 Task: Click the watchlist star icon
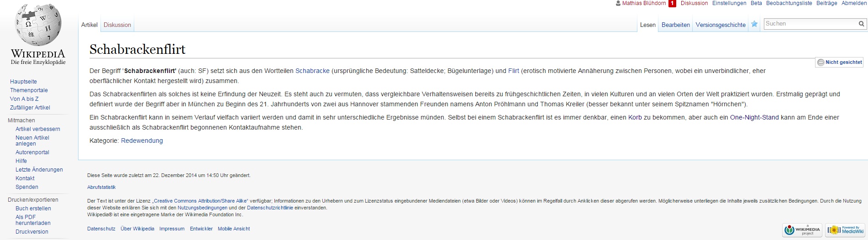point(754,24)
